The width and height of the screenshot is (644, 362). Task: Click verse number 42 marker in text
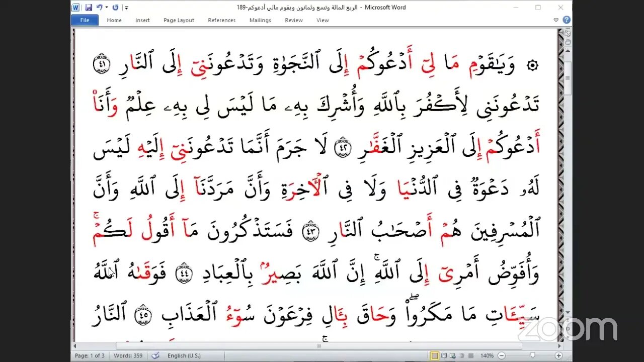(x=343, y=148)
